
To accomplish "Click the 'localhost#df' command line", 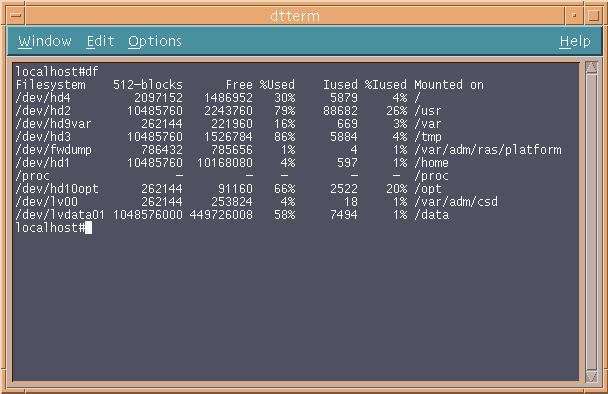I will tap(57, 72).
